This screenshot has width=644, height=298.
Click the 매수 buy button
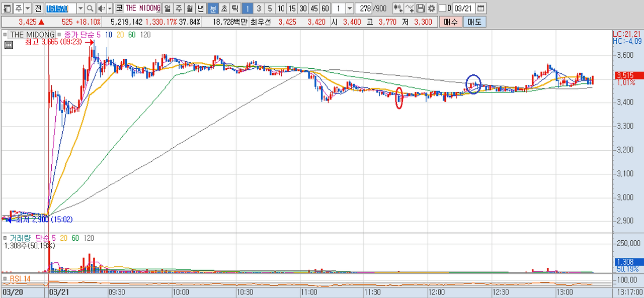[451, 22]
